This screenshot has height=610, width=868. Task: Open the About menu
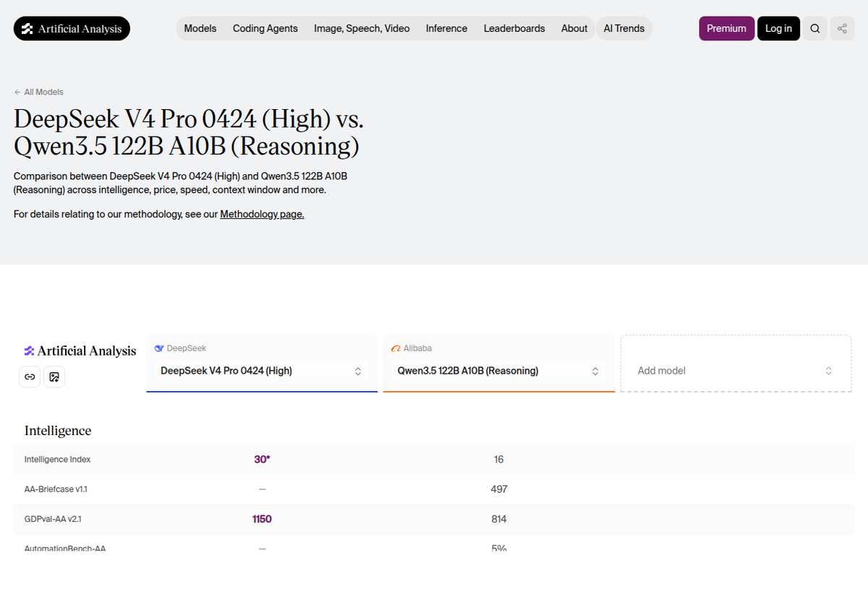574,28
